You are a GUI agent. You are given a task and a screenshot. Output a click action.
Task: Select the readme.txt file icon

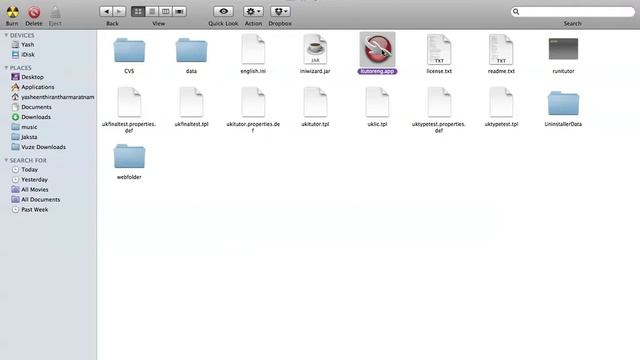[501, 49]
